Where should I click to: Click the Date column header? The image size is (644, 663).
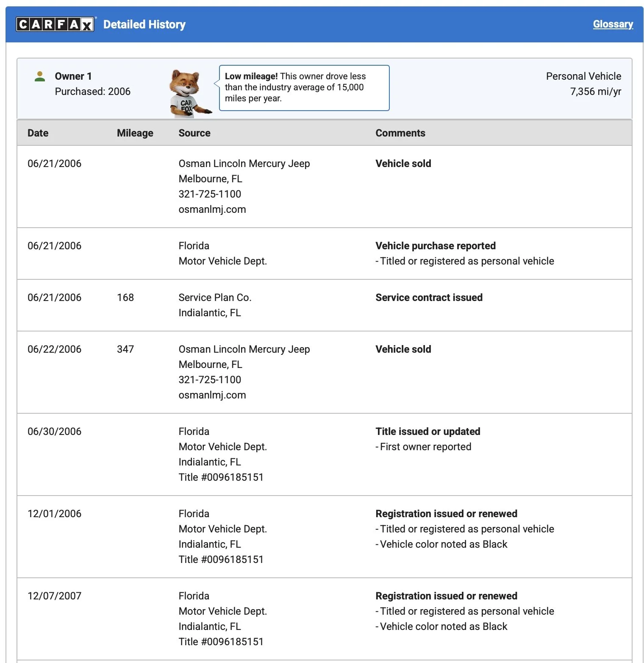tap(38, 133)
